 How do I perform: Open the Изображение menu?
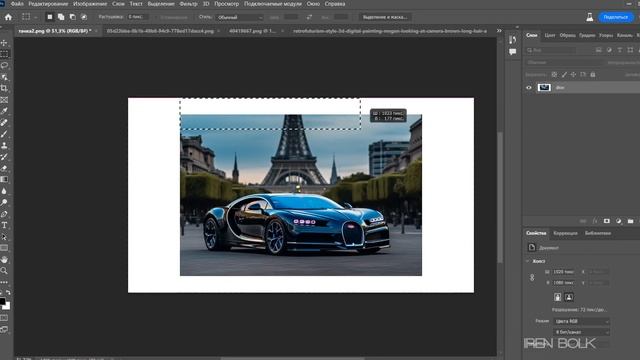point(90,4)
